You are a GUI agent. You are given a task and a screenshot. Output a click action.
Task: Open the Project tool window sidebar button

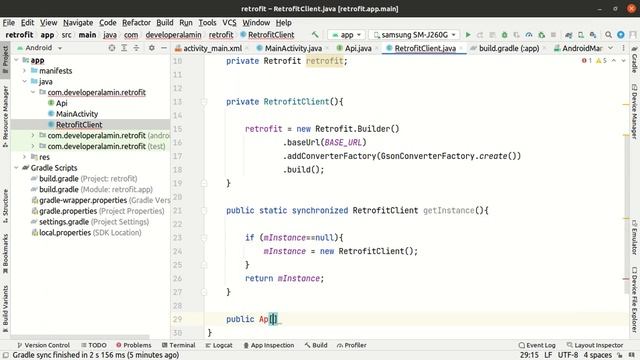tap(5, 59)
